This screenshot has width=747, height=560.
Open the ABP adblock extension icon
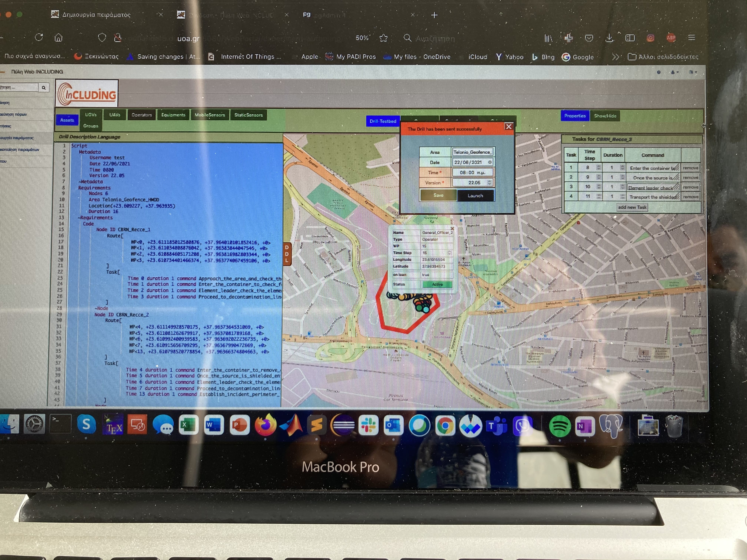(671, 38)
